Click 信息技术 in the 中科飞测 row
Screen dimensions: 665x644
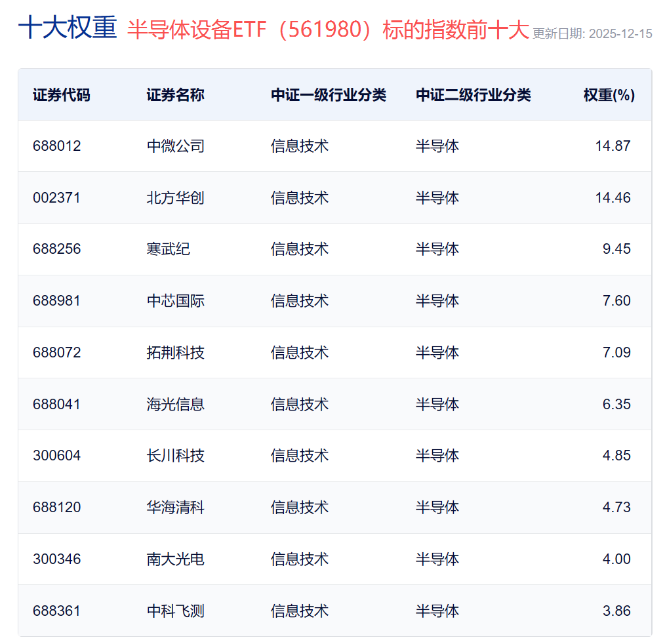[x=300, y=611]
